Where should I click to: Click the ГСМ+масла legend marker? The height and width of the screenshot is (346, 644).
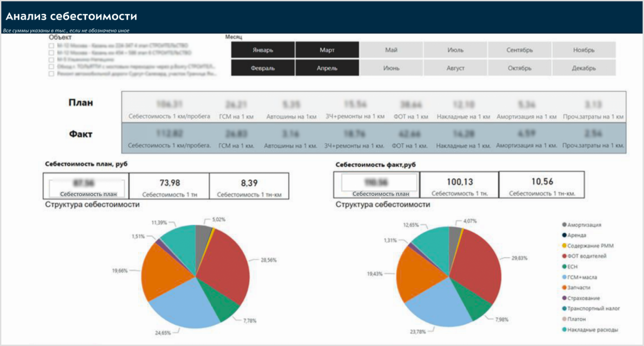(564, 277)
